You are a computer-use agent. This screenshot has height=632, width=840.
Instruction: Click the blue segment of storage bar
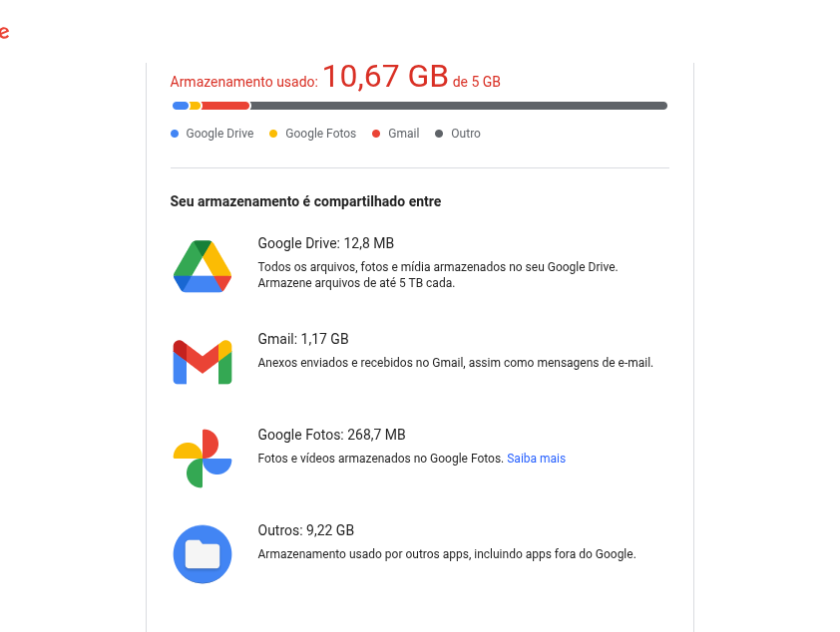point(180,106)
